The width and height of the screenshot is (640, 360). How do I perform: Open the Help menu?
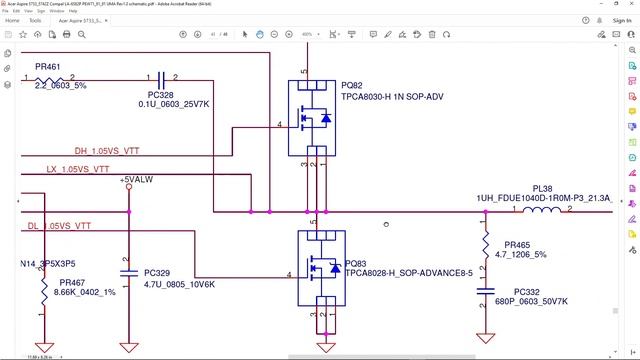click(73, 11)
